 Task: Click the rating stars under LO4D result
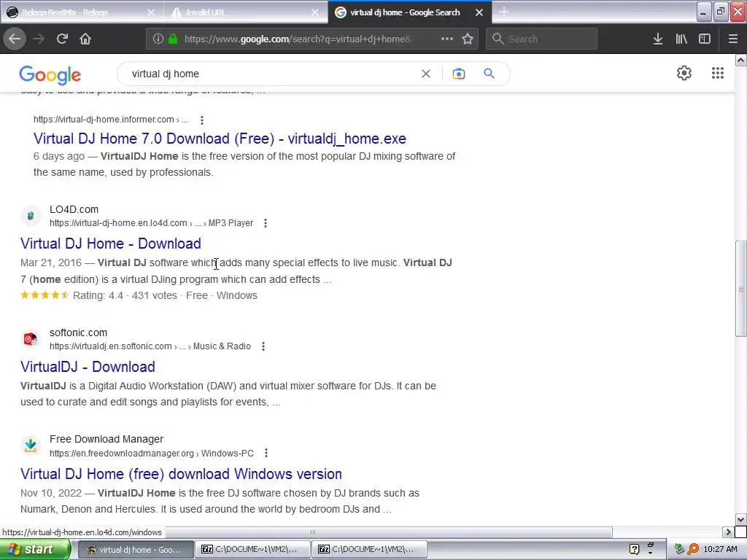[x=44, y=295]
